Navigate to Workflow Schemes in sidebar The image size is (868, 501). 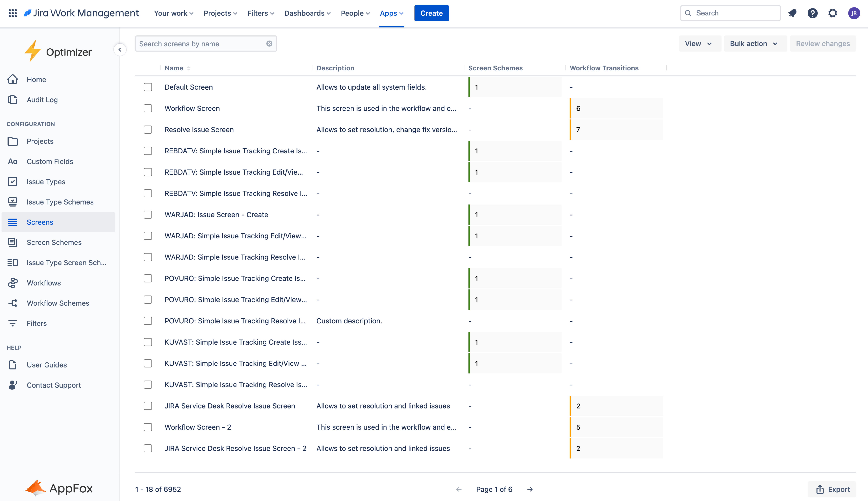coord(58,303)
